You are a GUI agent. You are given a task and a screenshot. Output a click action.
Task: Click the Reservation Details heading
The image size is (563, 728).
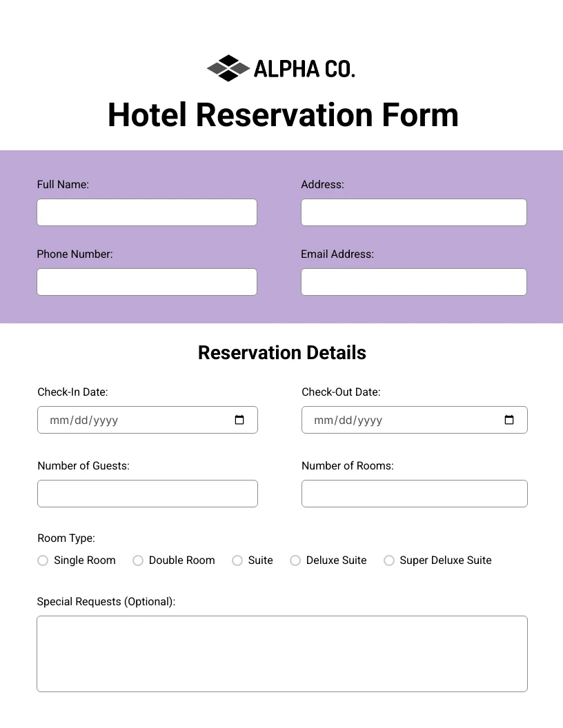281,352
